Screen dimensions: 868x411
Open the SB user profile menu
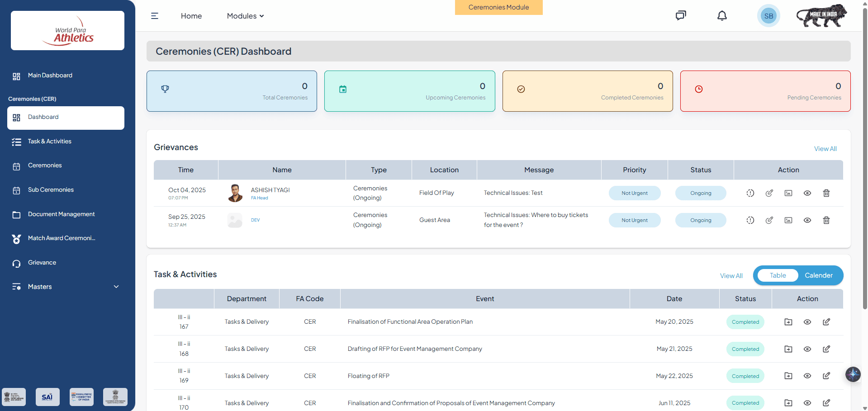(768, 16)
